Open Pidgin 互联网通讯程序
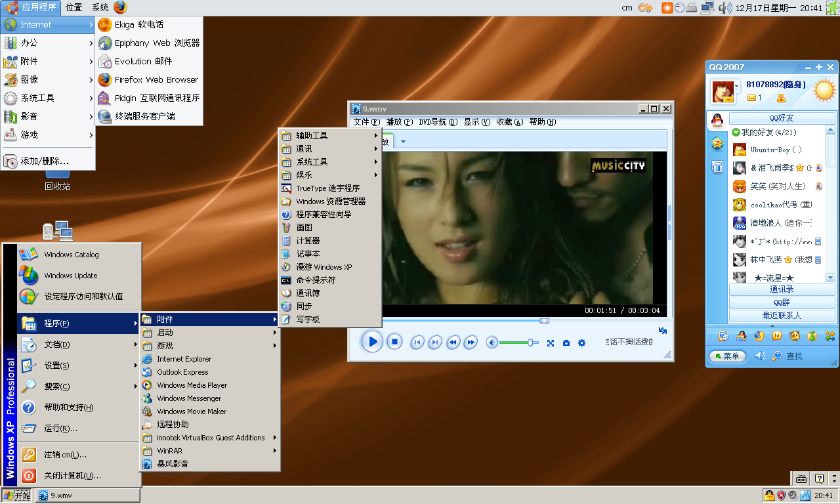Image resolution: width=840 pixels, height=504 pixels. point(150,98)
